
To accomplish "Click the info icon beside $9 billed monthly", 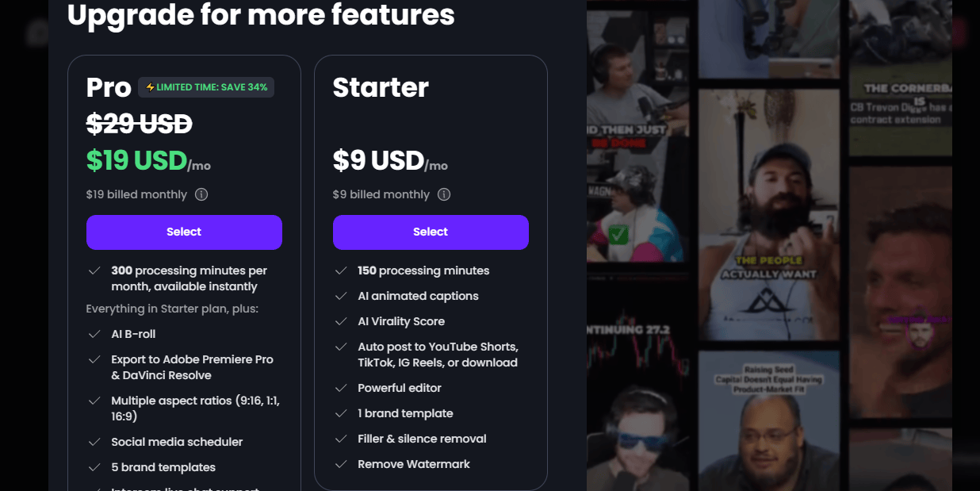I will pyautogui.click(x=444, y=194).
